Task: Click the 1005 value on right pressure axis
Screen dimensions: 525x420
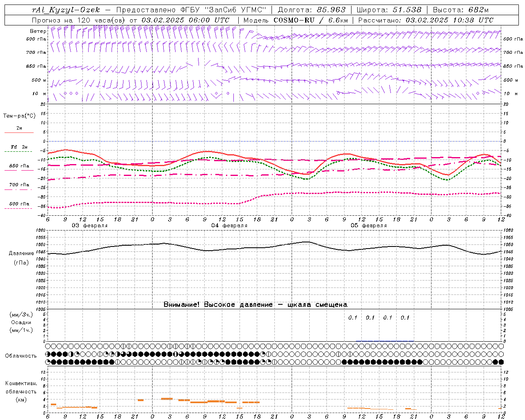Action: click(x=508, y=309)
